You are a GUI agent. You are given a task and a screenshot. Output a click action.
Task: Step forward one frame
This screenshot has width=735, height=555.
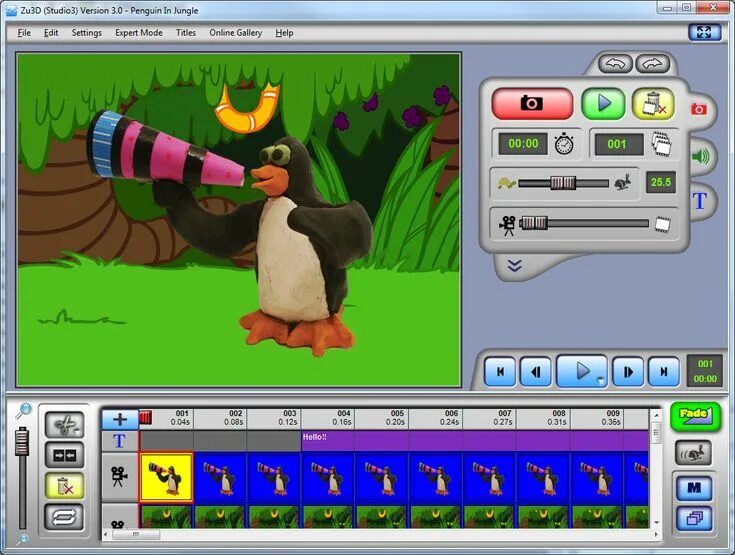[628, 372]
